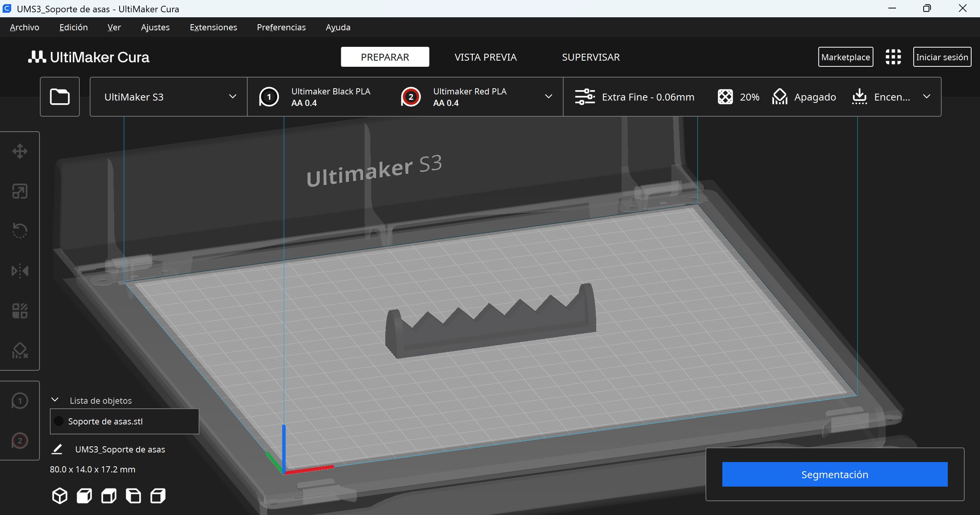Select the Mirror tool

click(20, 271)
